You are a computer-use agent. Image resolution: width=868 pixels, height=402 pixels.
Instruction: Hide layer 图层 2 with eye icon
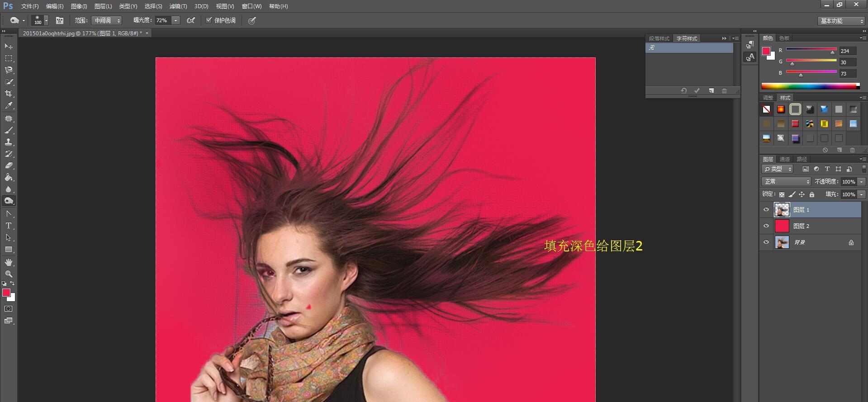click(x=766, y=226)
